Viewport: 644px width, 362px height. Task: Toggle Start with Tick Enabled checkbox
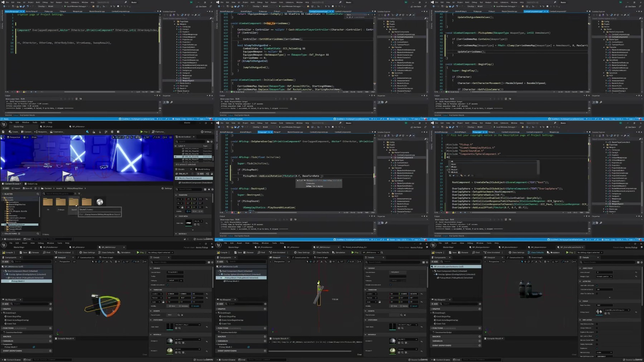pos(597,285)
